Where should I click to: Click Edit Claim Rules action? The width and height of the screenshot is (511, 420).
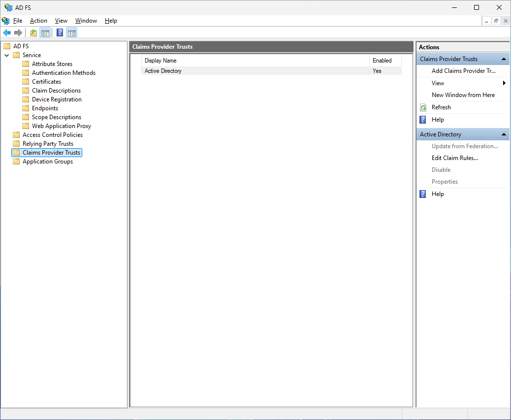pyautogui.click(x=454, y=158)
